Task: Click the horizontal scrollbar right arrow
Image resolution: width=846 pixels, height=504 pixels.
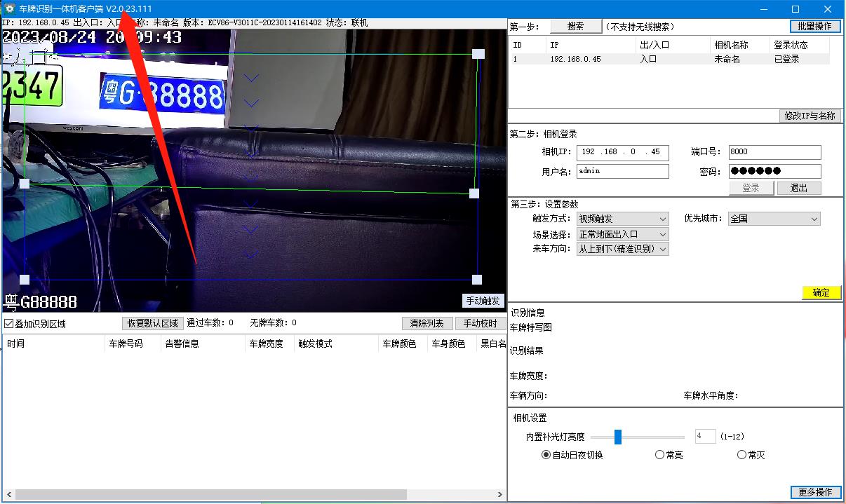Action: pos(501,495)
